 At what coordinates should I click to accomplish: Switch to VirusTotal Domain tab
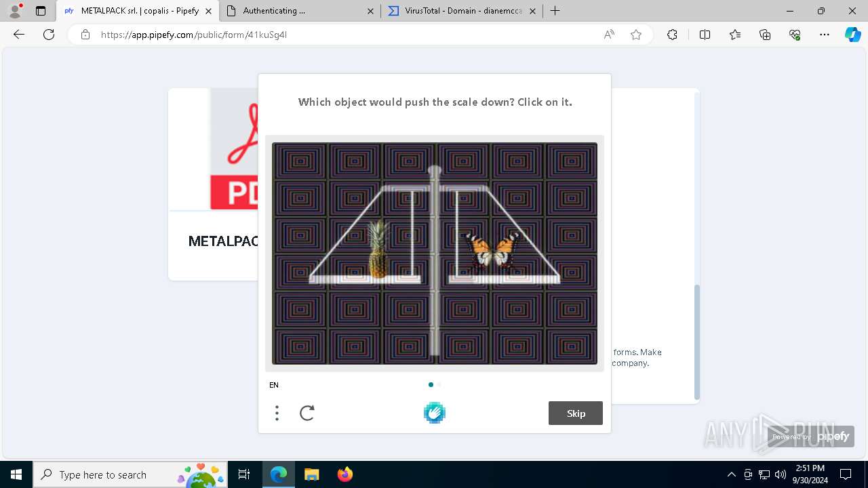pos(463,11)
